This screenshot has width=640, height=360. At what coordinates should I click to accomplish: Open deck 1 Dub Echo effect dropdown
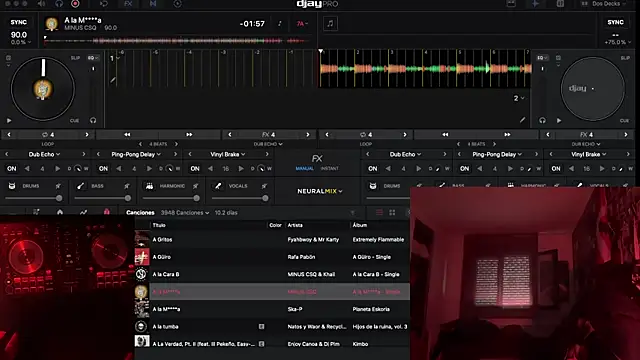coord(44,154)
